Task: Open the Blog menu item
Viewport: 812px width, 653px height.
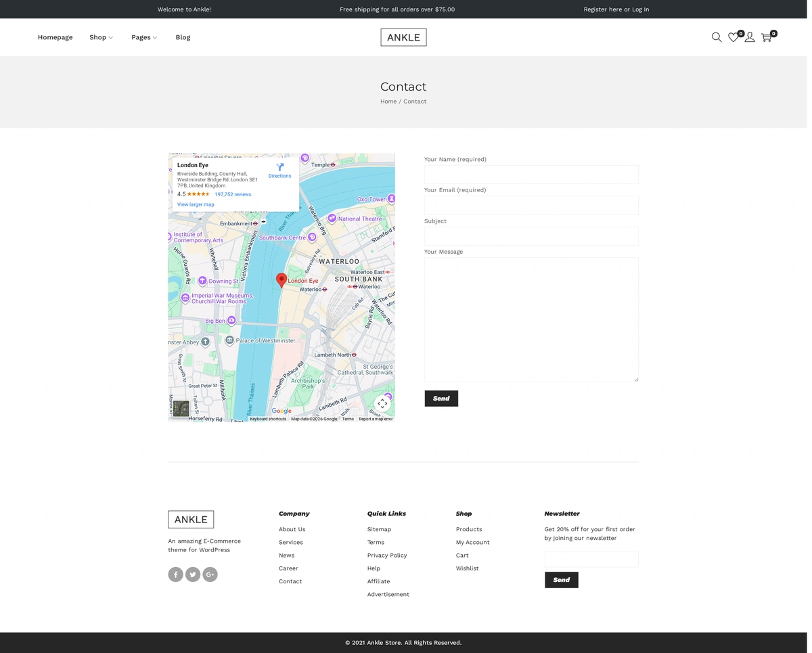Action: click(x=183, y=37)
